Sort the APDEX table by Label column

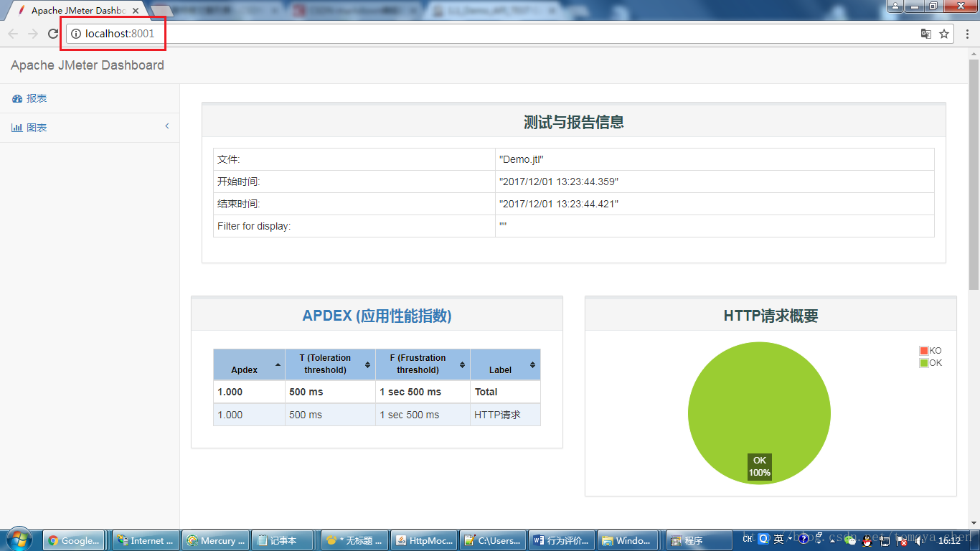point(505,364)
